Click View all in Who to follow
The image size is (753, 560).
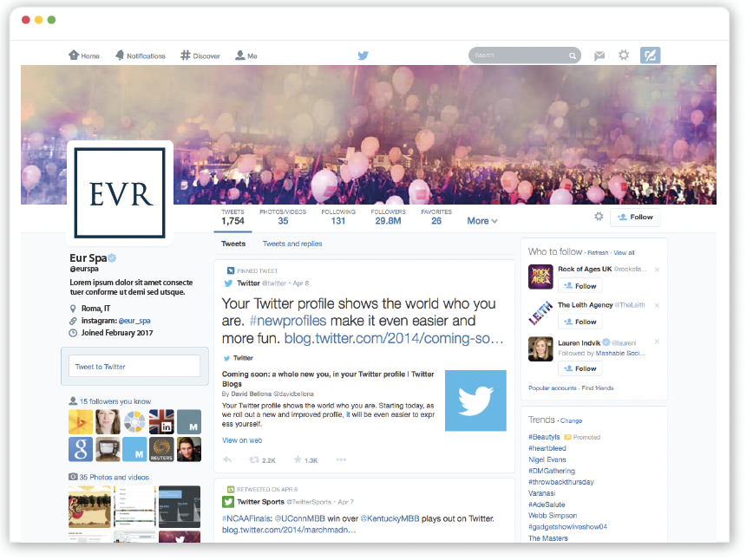pyautogui.click(x=624, y=252)
